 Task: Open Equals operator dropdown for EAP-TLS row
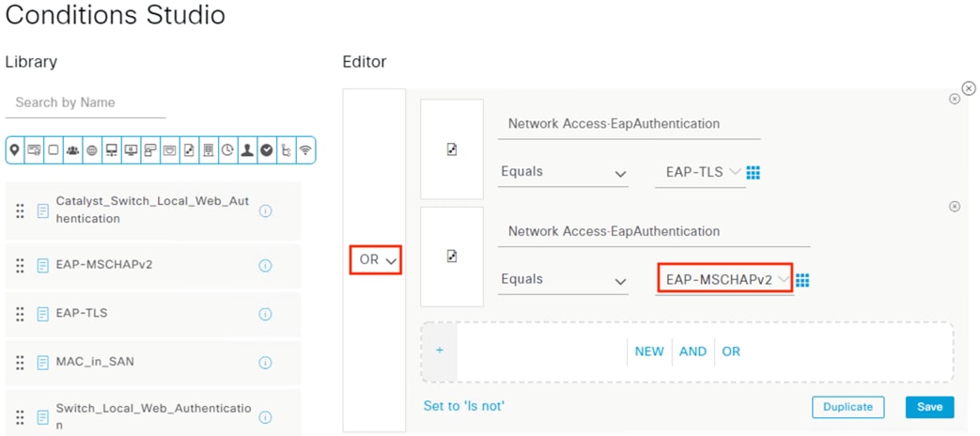click(x=564, y=172)
